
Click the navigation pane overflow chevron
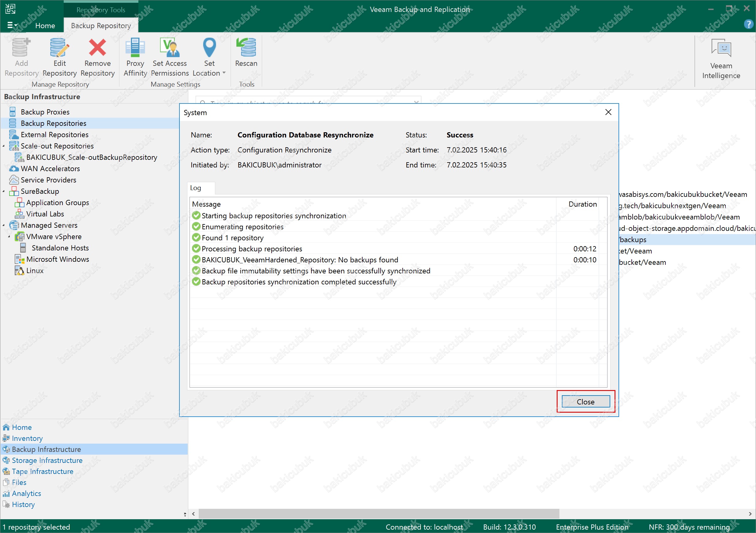point(185,514)
